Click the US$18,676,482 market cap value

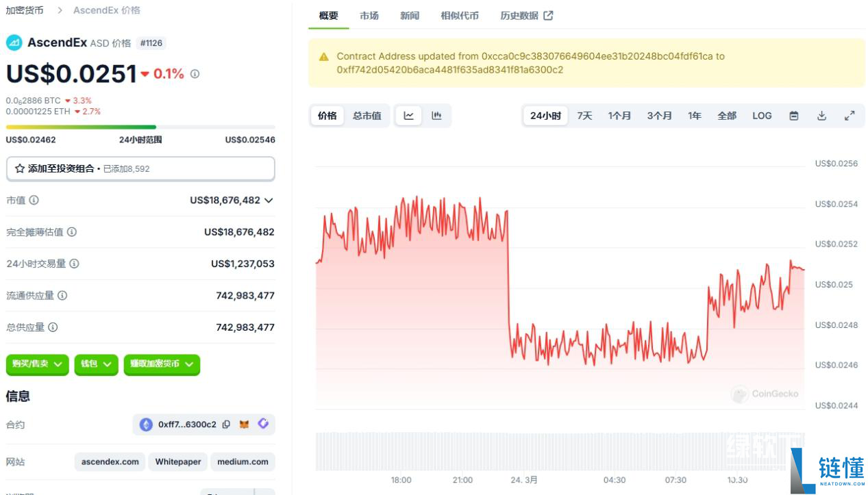[225, 201]
